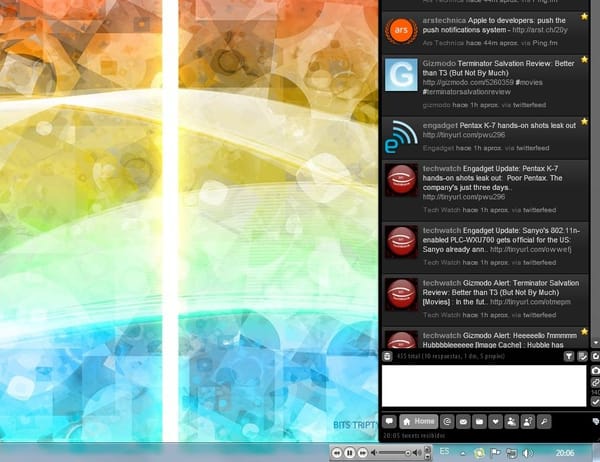Click the camera attach photo icon
The width and height of the screenshot is (600, 462).
[x=595, y=370]
